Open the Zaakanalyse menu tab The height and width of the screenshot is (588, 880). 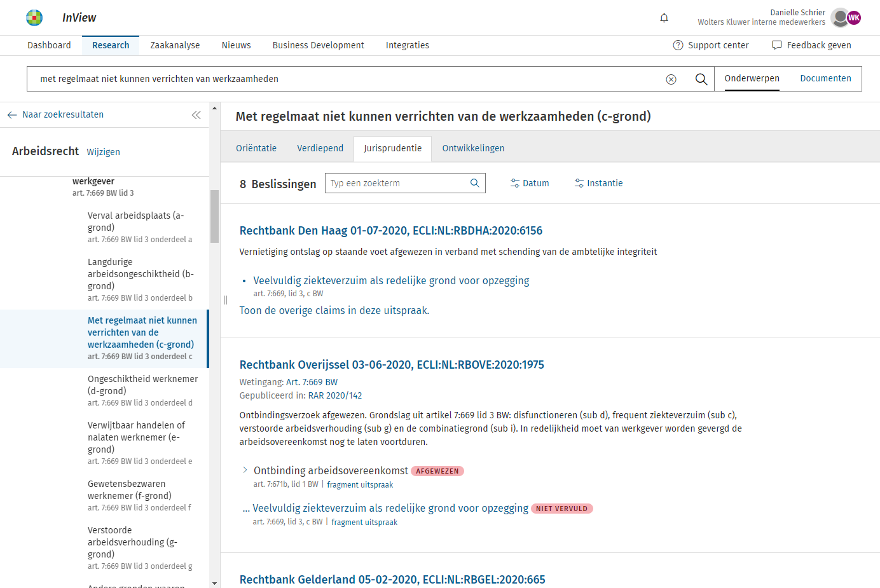175,45
